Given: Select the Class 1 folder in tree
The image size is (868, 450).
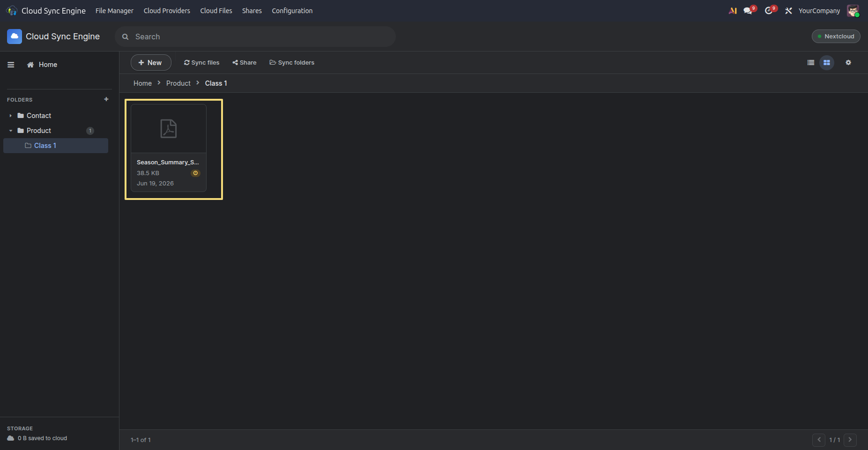Looking at the screenshot, I should click(56, 146).
